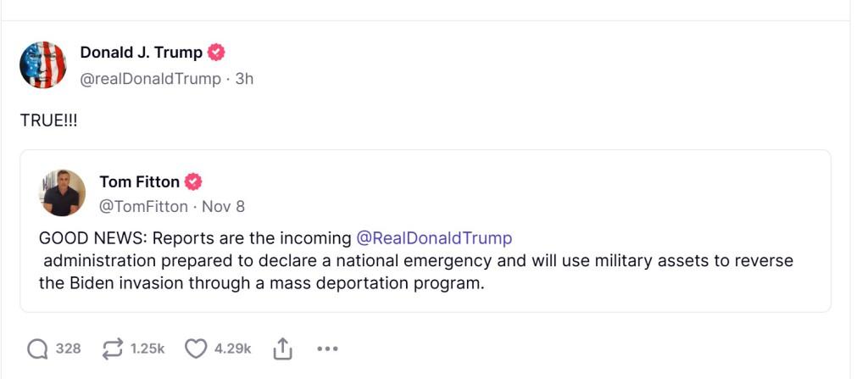Open the @TomFitton handle link
The image size is (868, 379).
click(143, 206)
